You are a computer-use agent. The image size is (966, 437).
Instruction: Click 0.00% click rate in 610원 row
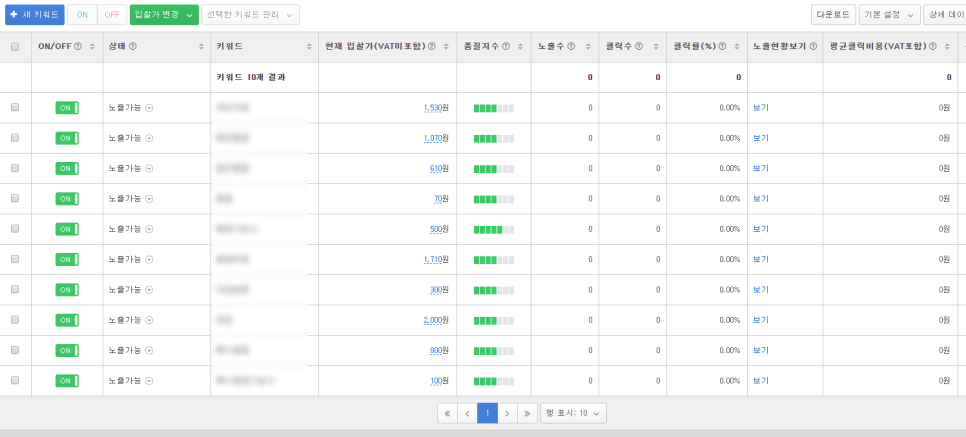coord(729,168)
